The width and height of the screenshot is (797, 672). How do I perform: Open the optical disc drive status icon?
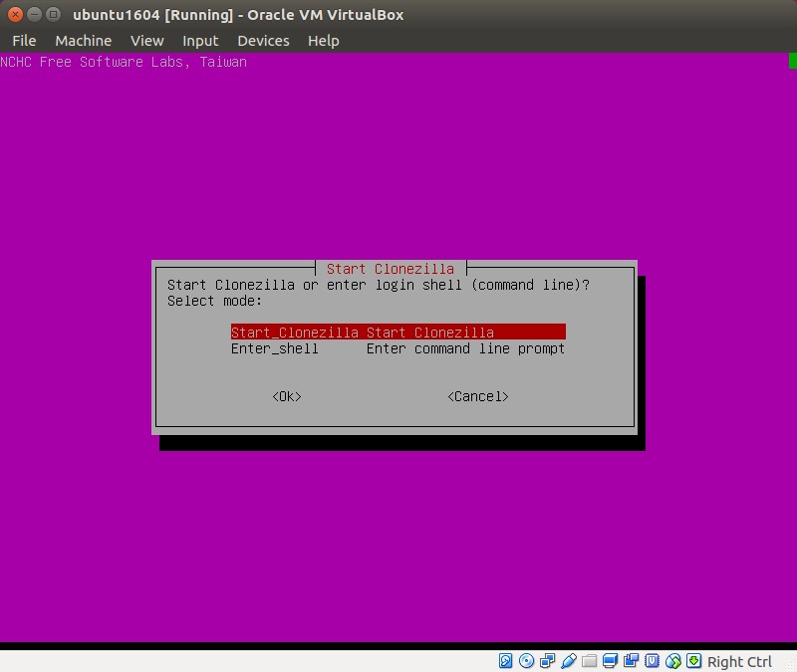pos(527,661)
